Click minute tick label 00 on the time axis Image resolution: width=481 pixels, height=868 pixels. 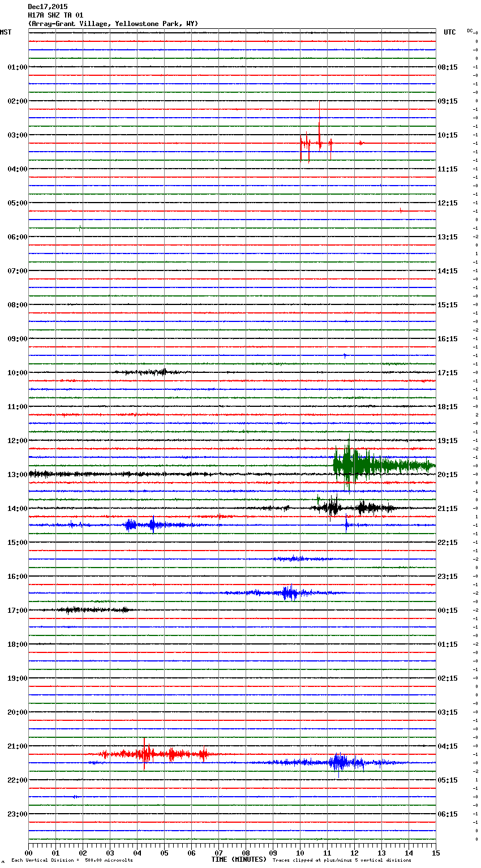pyautogui.click(x=28, y=853)
